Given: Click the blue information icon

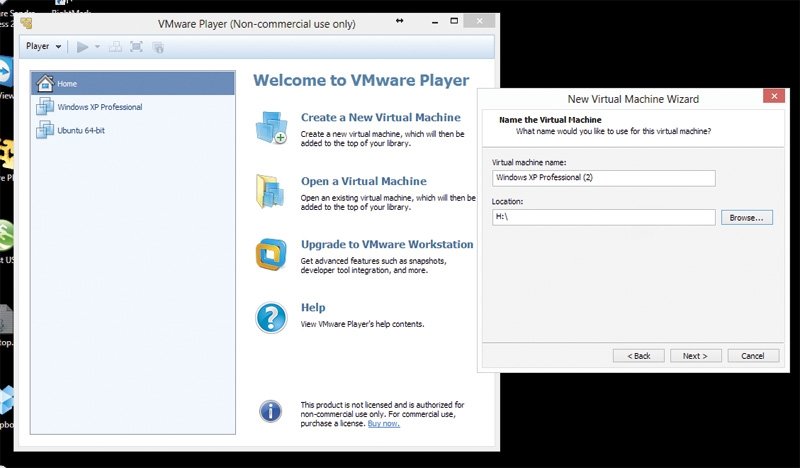Looking at the screenshot, I should point(270,411).
